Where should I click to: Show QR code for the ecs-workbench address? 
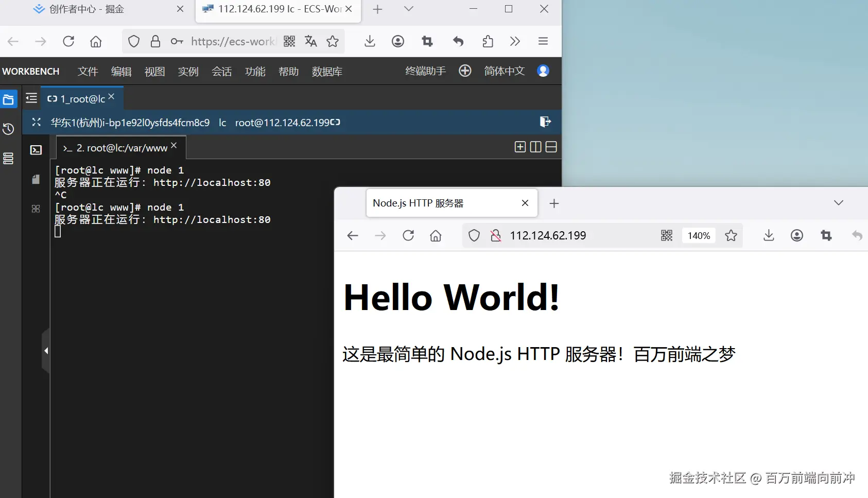(289, 41)
